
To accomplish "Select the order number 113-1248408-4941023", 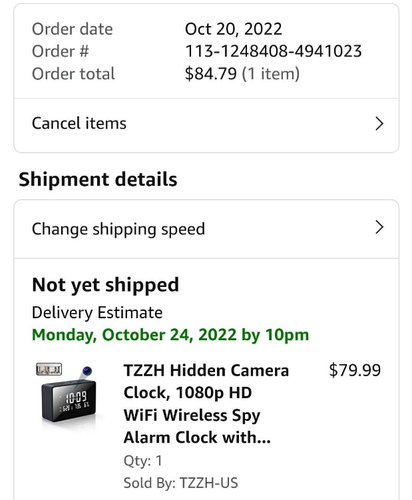I will point(273,51).
